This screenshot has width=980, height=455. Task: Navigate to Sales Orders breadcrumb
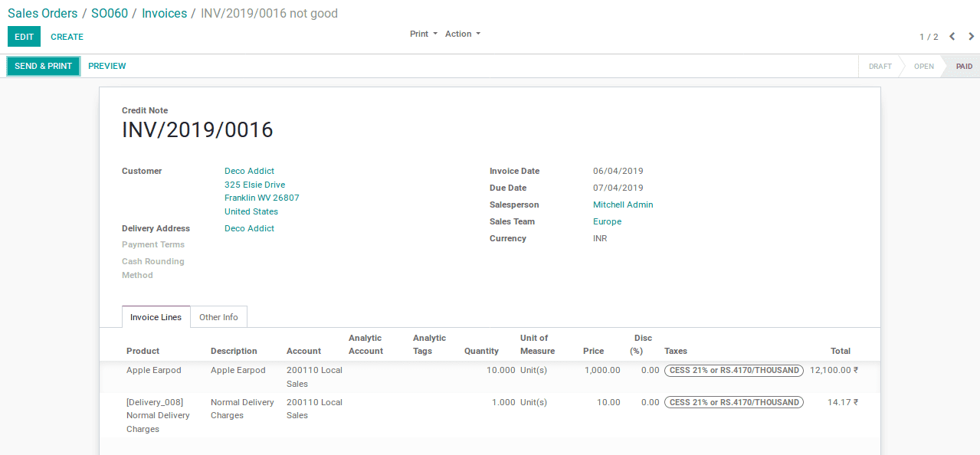point(43,13)
